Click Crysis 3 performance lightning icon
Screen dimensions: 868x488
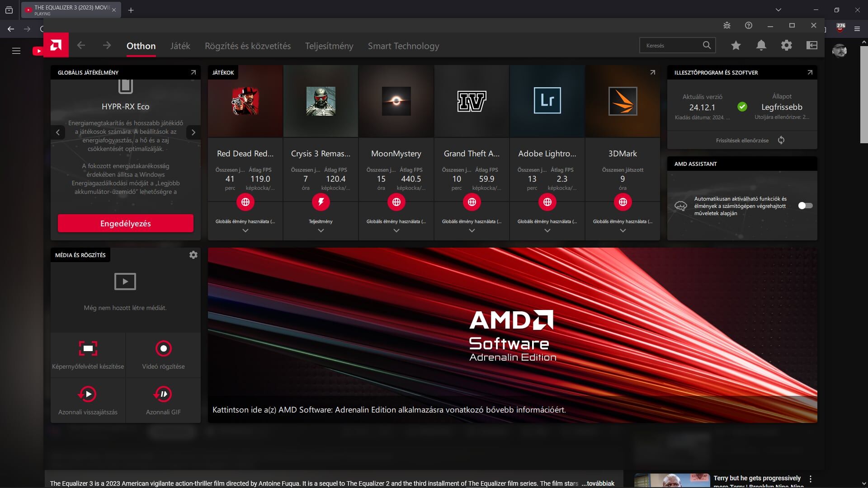coord(321,202)
